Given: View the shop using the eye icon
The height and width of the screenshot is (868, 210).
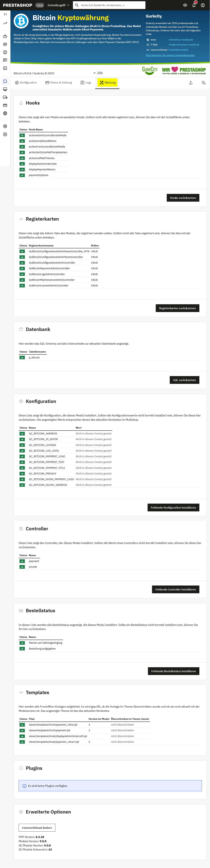Looking at the screenshot, I should click(x=185, y=5).
